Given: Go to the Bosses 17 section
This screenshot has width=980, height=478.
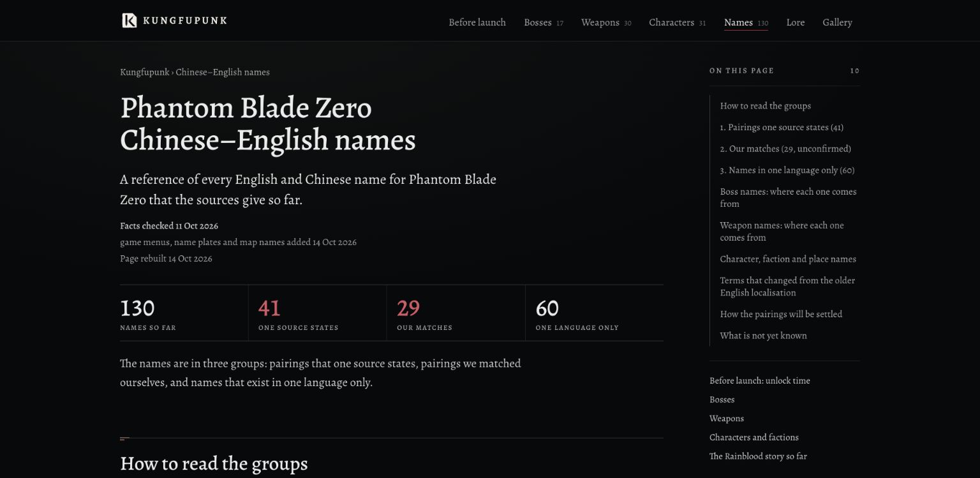Looking at the screenshot, I should (544, 22).
